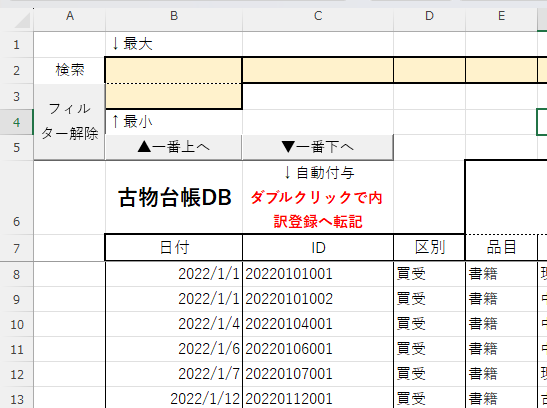The image size is (547, 408).
Task: Select 書籍 cell in row 11
Action: pos(501,349)
